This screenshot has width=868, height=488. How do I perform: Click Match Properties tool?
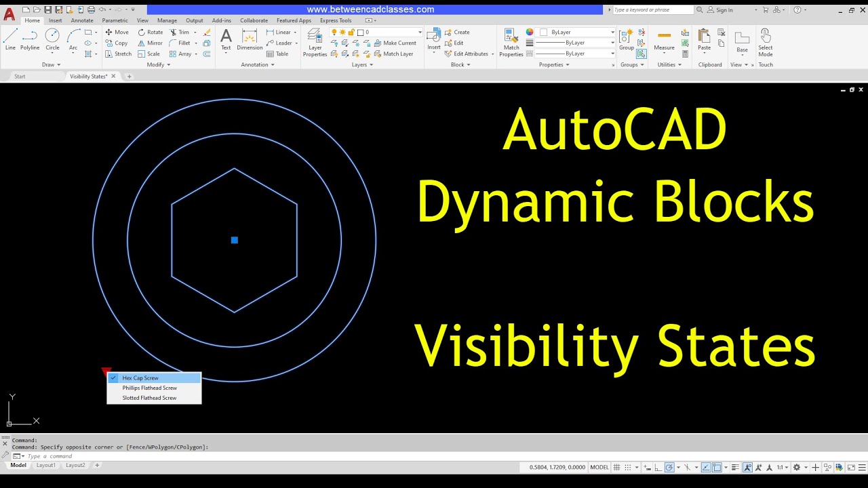pos(511,43)
